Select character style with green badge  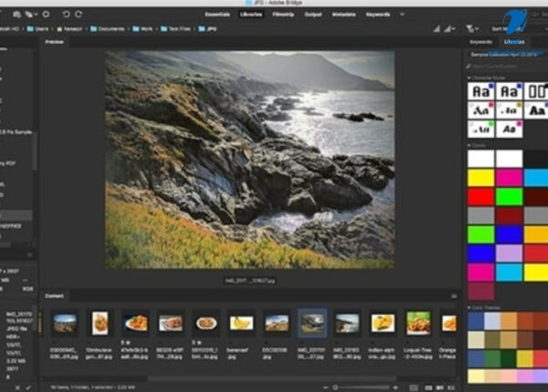481,129
